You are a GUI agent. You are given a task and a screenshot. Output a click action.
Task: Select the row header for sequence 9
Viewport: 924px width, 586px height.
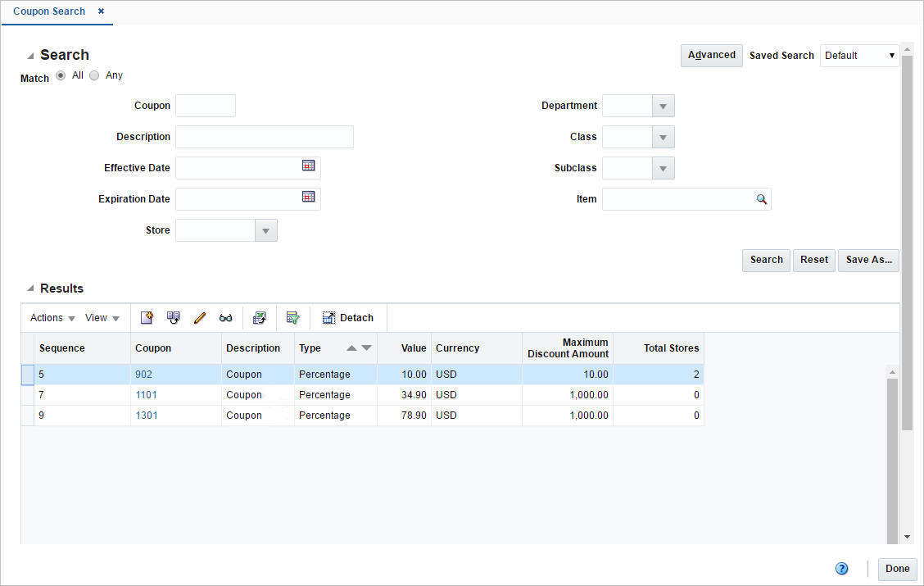tap(28, 416)
